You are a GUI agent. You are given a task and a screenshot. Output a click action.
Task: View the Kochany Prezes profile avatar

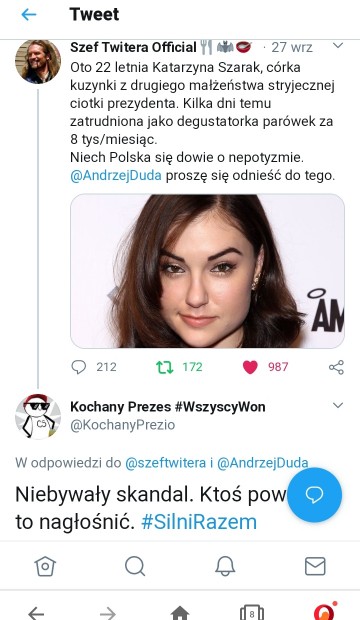(38, 416)
